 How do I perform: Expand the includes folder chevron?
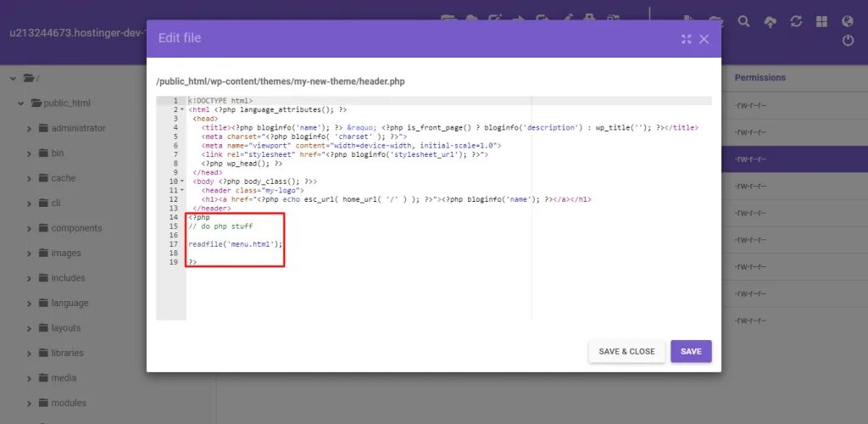tap(29, 278)
